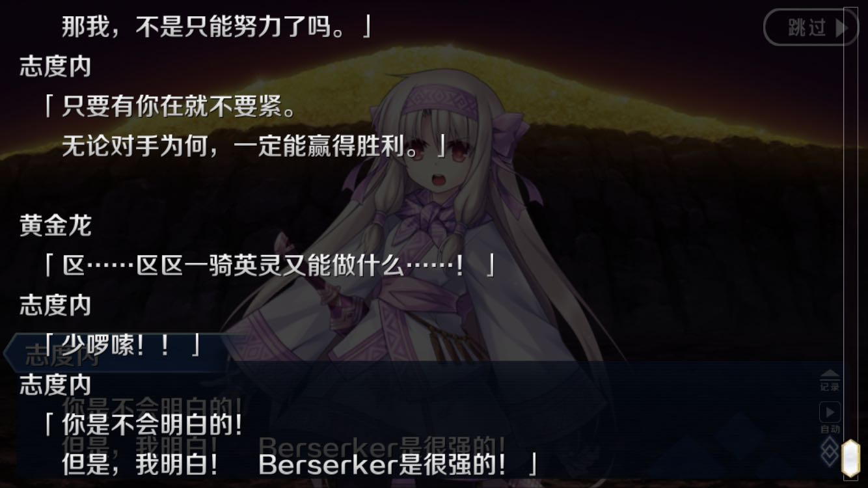Select the 黄金龙 speaker name
Screen dimensions: 868x488
(x=55, y=226)
